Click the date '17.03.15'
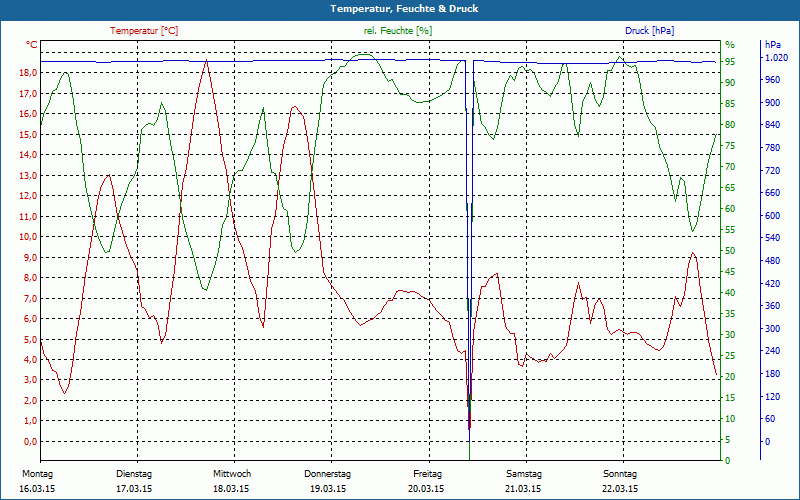Image resolution: width=800 pixels, height=500 pixels. coord(134,489)
